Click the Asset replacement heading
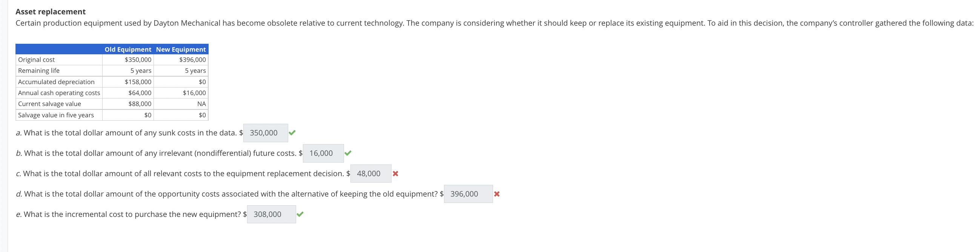This screenshot has height=252, width=980. pyautogui.click(x=51, y=12)
